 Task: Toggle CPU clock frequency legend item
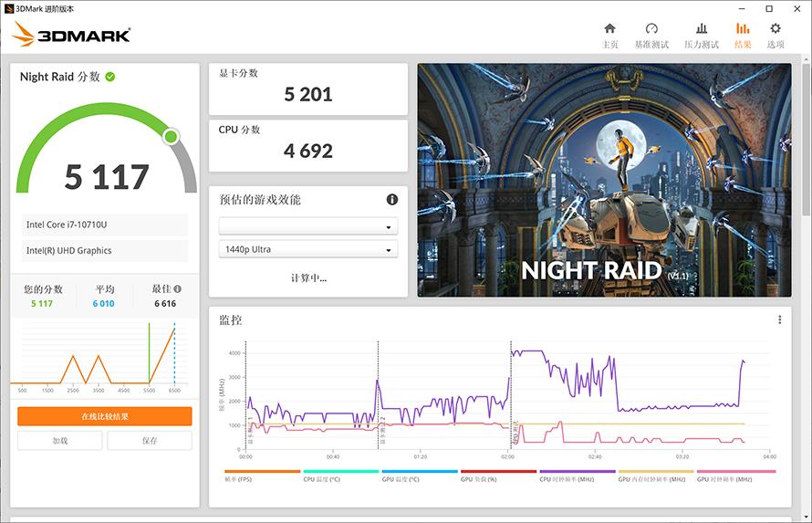point(577,476)
